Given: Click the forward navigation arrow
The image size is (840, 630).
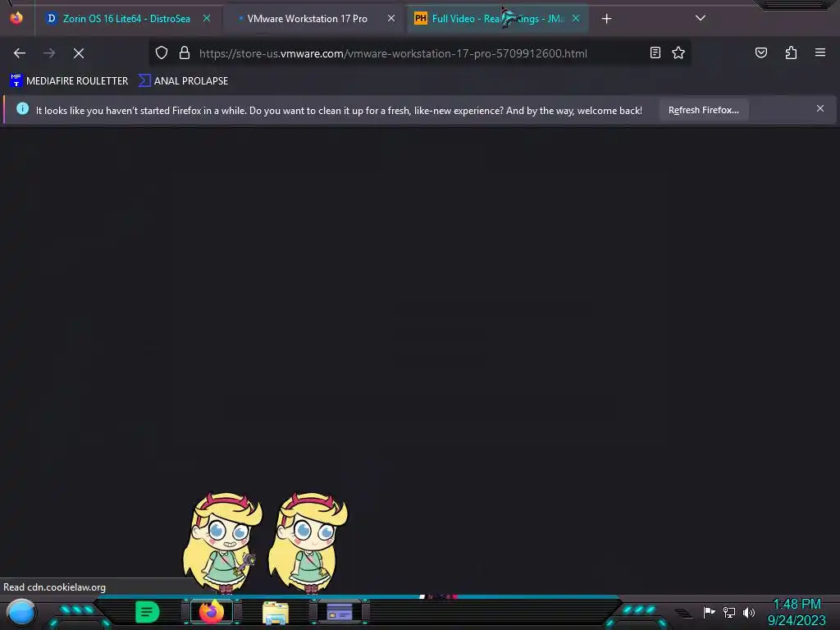Looking at the screenshot, I should click(48, 53).
